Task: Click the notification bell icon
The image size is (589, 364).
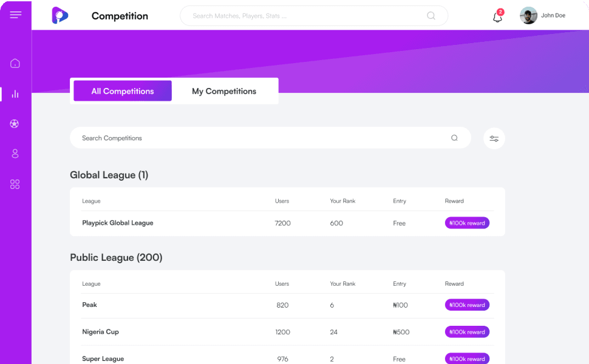Action: (497, 16)
